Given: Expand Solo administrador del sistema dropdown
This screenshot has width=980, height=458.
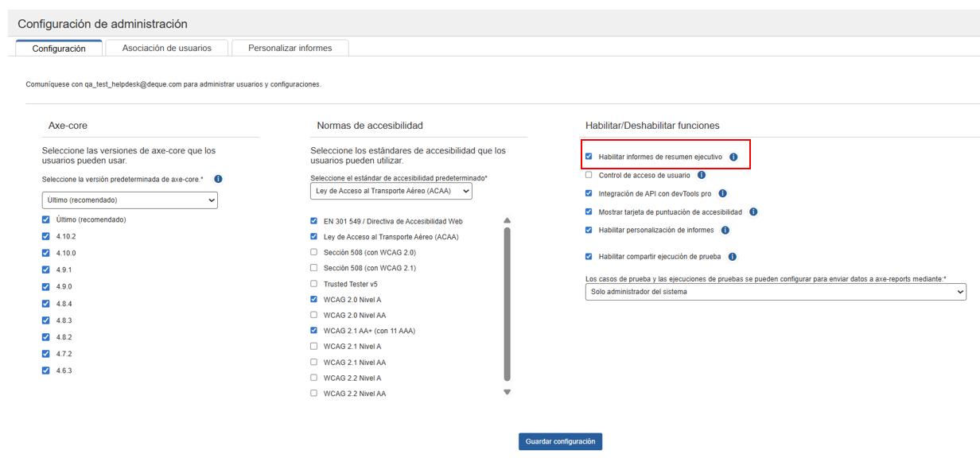Looking at the screenshot, I should point(776,292).
